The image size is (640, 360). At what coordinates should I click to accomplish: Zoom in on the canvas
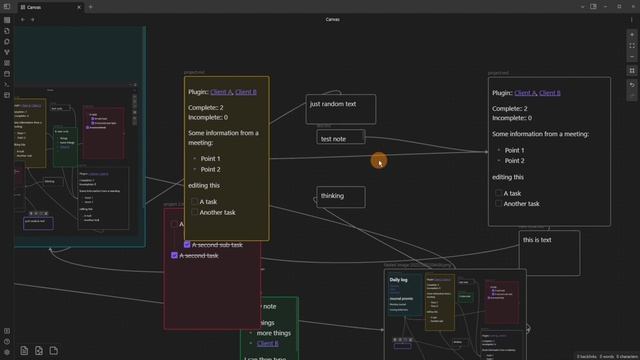(x=632, y=35)
